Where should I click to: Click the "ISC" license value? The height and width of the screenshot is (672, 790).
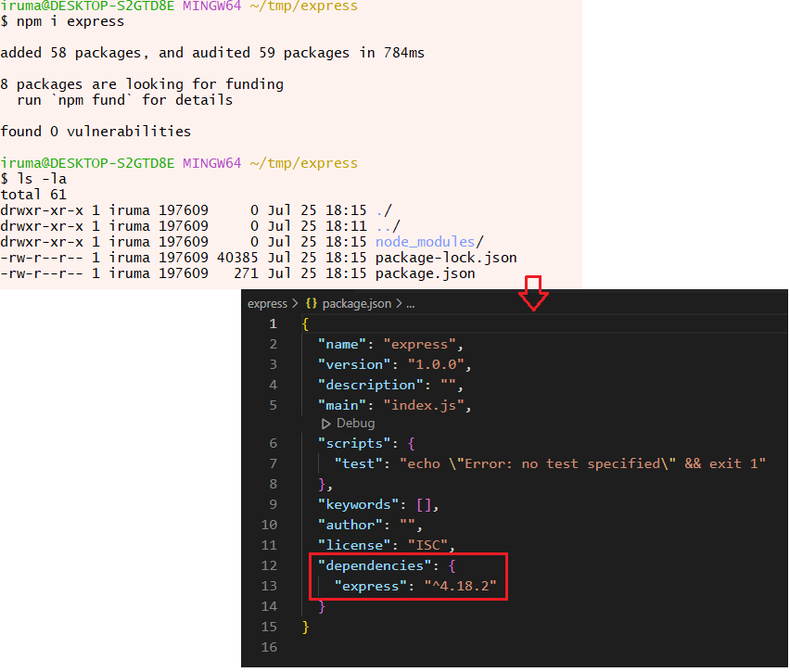427,546
